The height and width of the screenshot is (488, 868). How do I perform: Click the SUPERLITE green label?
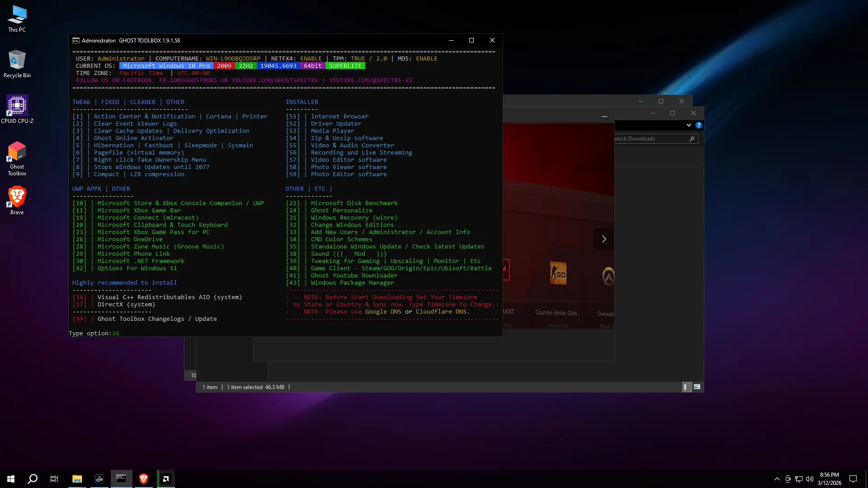pyautogui.click(x=345, y=66)
